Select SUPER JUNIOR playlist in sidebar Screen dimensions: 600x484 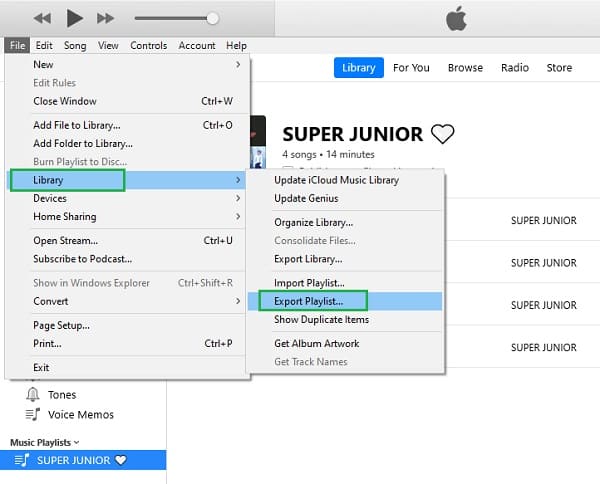[x=83, y=460]
